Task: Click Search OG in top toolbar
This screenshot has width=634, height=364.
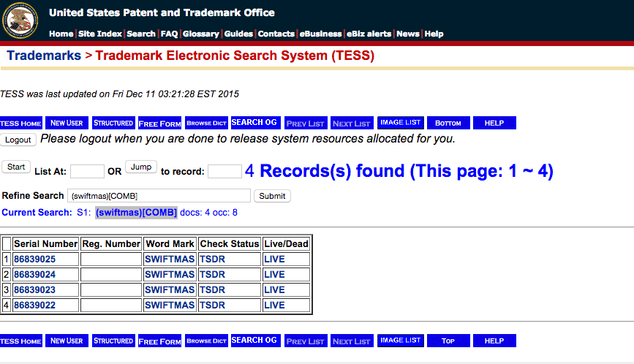Action: (254, 123)
